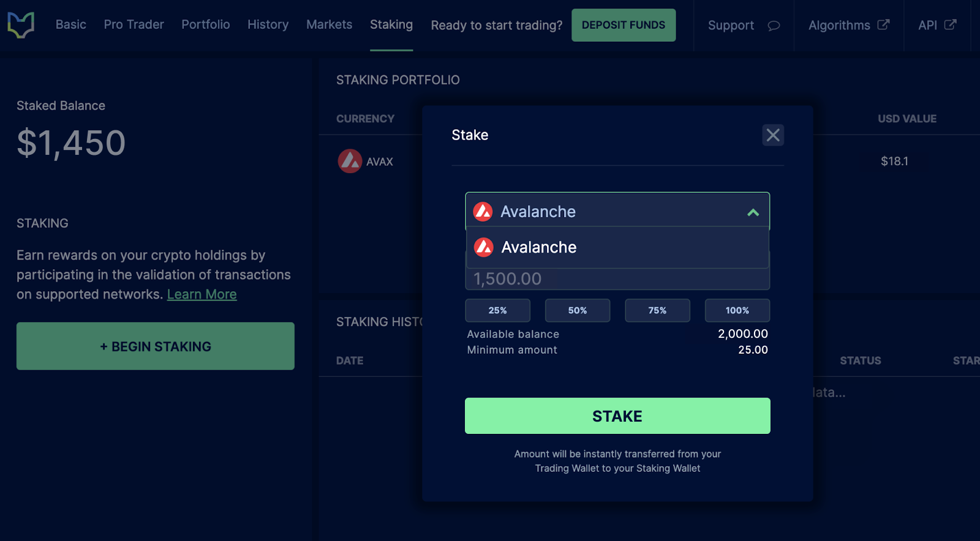
Task: Click the STATUS column header
Action: click(861, 361)
